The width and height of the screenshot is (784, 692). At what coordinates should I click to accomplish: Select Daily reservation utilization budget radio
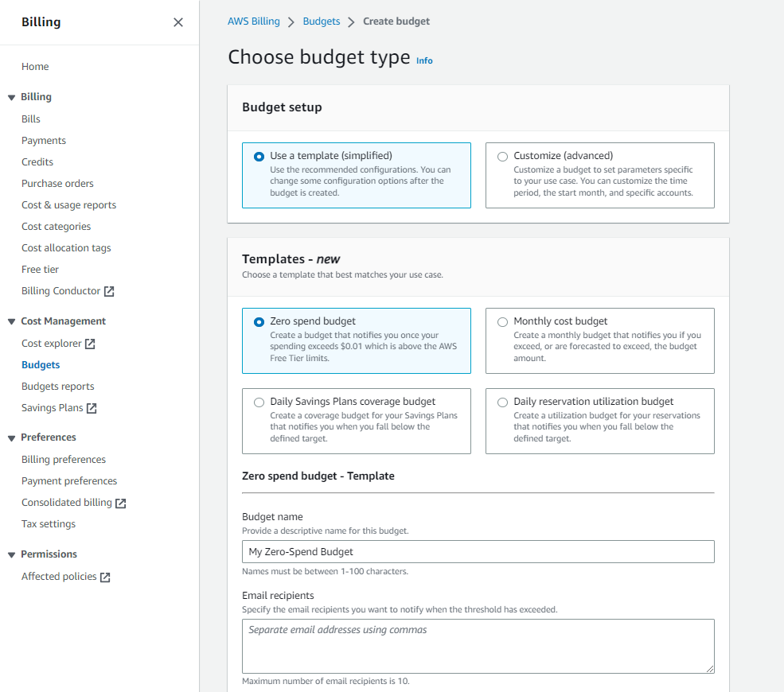[x=502, y=402]
